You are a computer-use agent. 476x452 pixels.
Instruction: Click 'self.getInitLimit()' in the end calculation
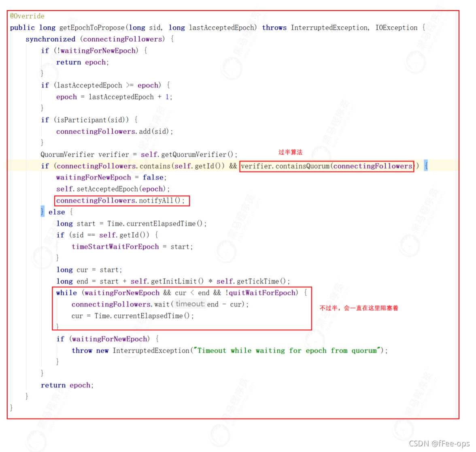click(167, 281)
